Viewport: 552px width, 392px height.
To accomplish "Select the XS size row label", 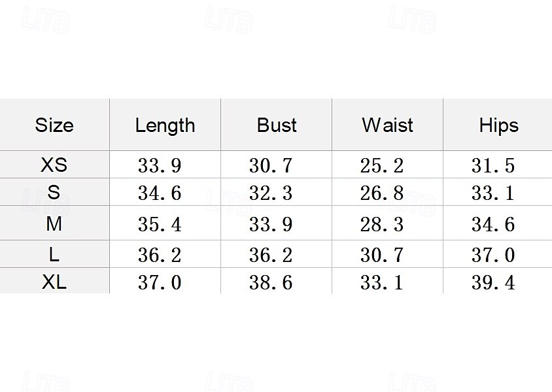I will click(54, 165).
